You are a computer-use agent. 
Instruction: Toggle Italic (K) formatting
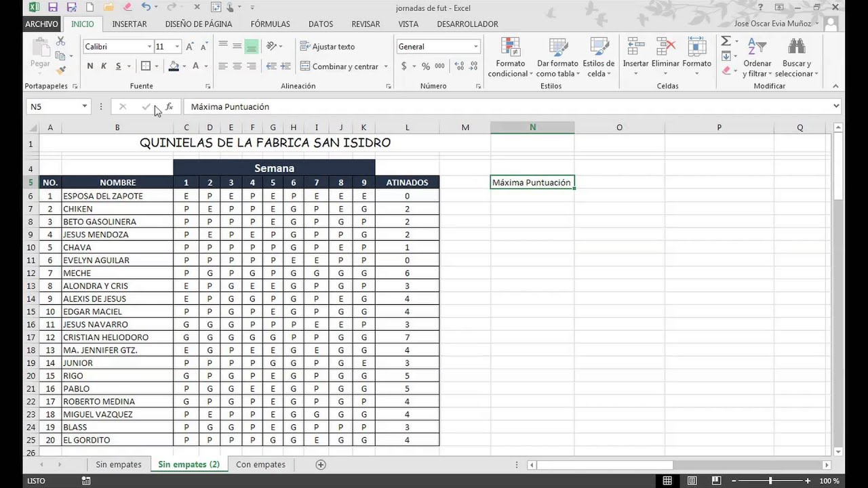(x=104, y=66)
